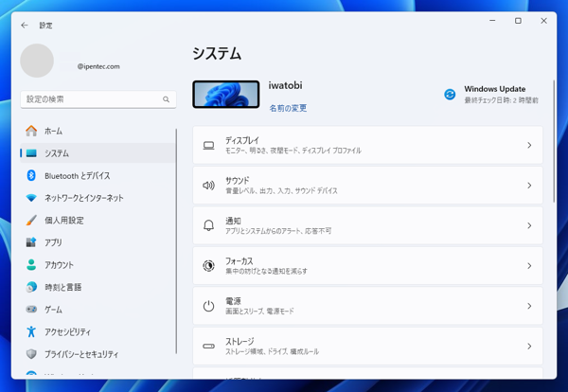Click the アクセシビリティ figure icon
568x392 pixels.
(x=31, y=331)
